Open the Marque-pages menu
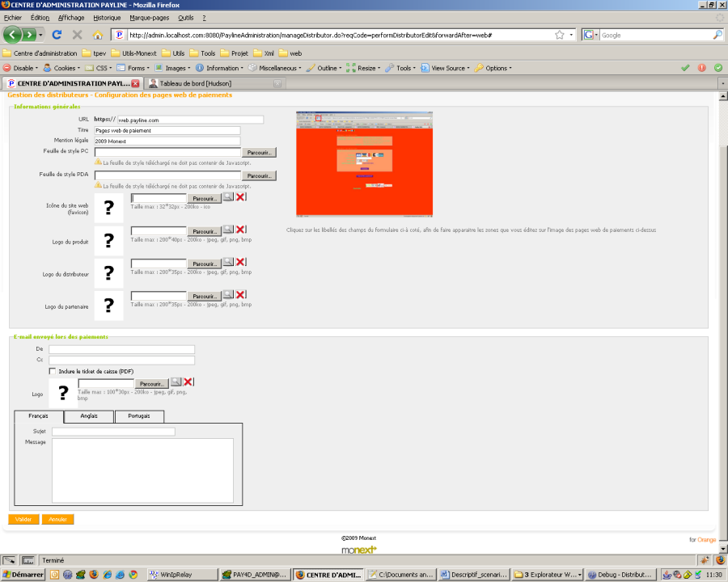Image resolution: width=728 pixels, height=582 pixels. point(149,18)
